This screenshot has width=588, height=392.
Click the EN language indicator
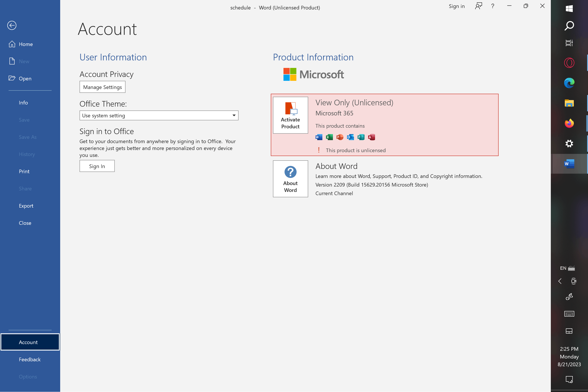563,268
